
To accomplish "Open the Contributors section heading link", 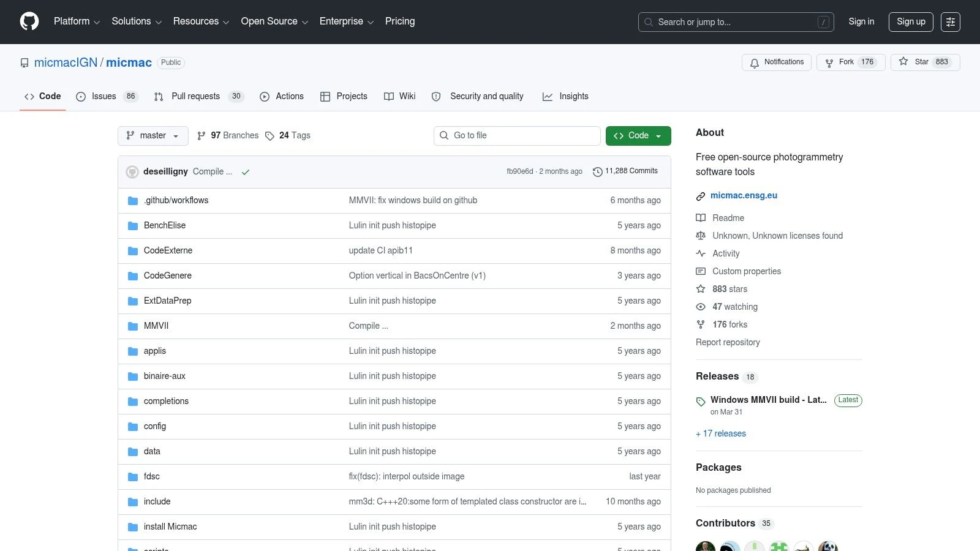I will pyautogui.click(x=735, y=523).
